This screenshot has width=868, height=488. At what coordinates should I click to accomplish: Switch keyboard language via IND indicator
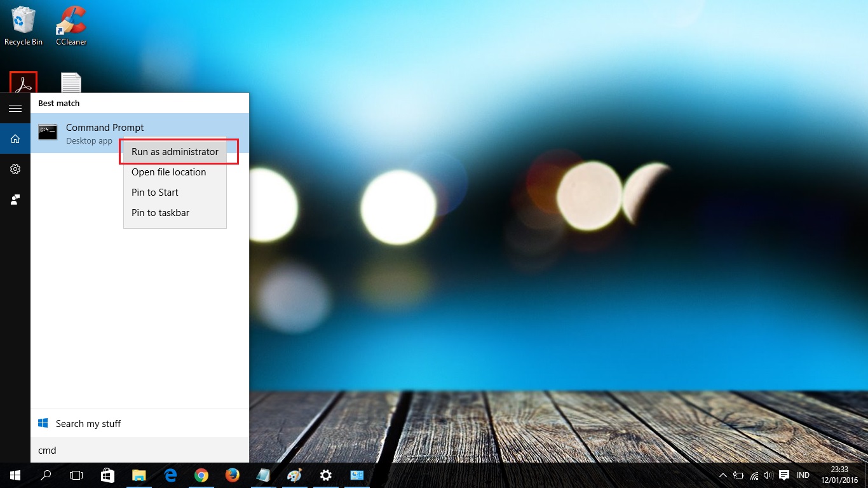point(803,475)
